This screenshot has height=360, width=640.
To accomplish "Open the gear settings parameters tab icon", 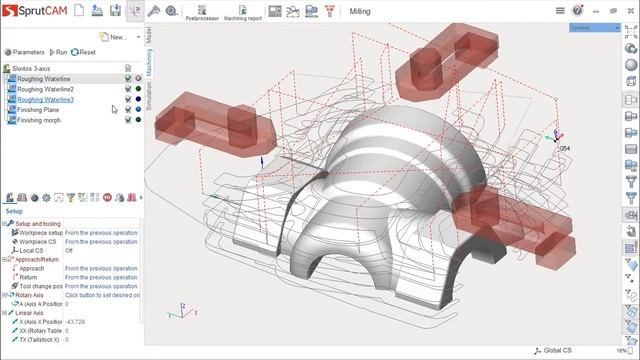I will tap(47, 198).
